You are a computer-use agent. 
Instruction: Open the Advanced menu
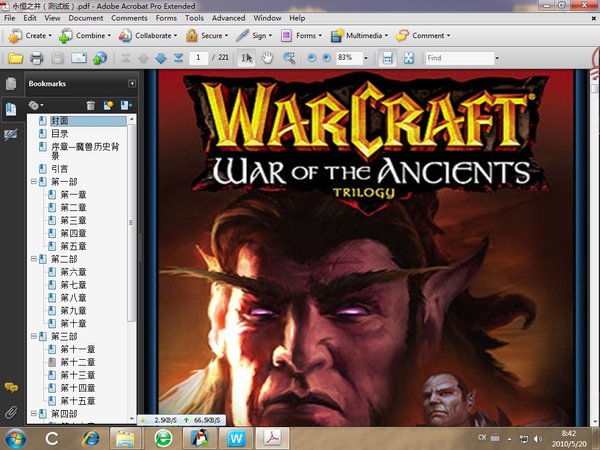coord(228,18)
